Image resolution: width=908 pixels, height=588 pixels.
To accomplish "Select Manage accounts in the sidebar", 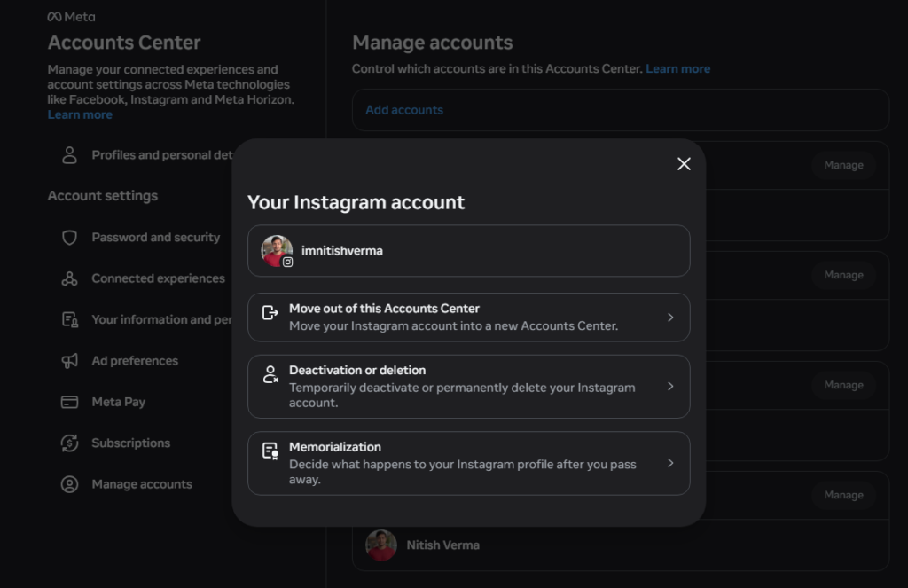I will 142,484.
